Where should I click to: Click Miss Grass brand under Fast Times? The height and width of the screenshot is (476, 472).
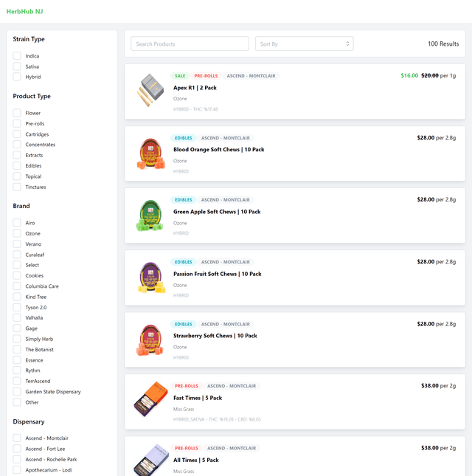(x=184, y=410)
